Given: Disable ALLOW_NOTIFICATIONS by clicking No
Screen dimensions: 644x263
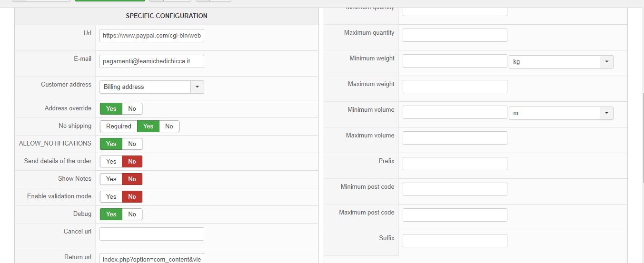Looking at the screenshot, I should 132,144.
